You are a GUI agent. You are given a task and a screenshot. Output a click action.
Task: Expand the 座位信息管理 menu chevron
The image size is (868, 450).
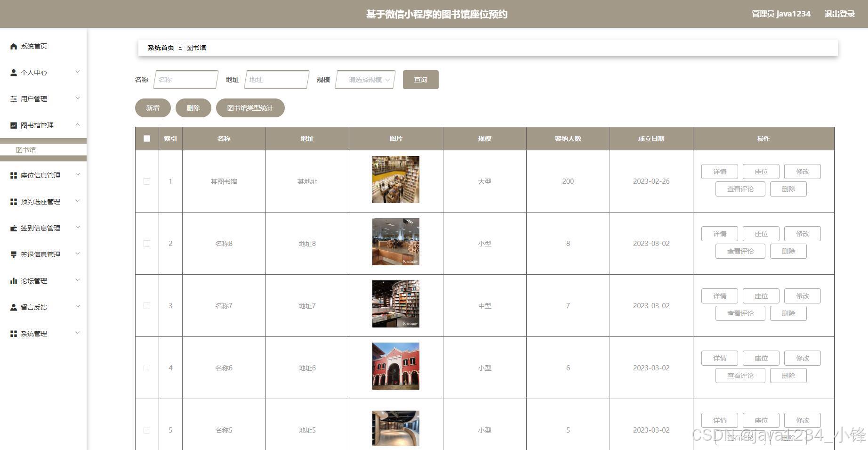pyautogui.click(x=78, y=175)
